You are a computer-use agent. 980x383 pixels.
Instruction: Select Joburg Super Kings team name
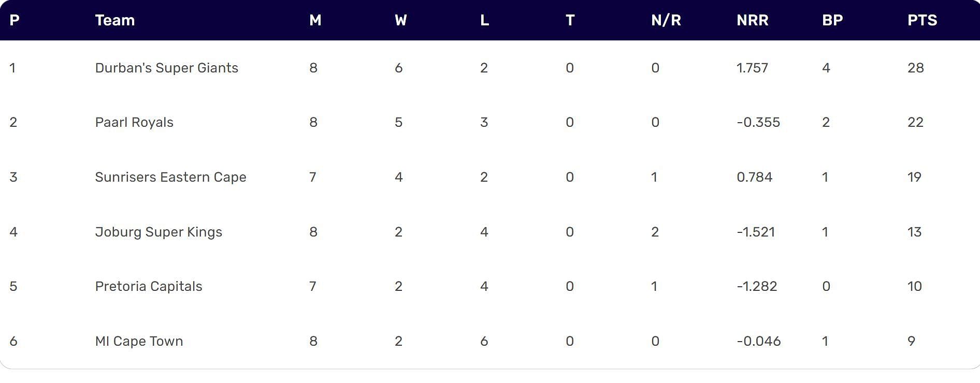click(x=158, y=232)
